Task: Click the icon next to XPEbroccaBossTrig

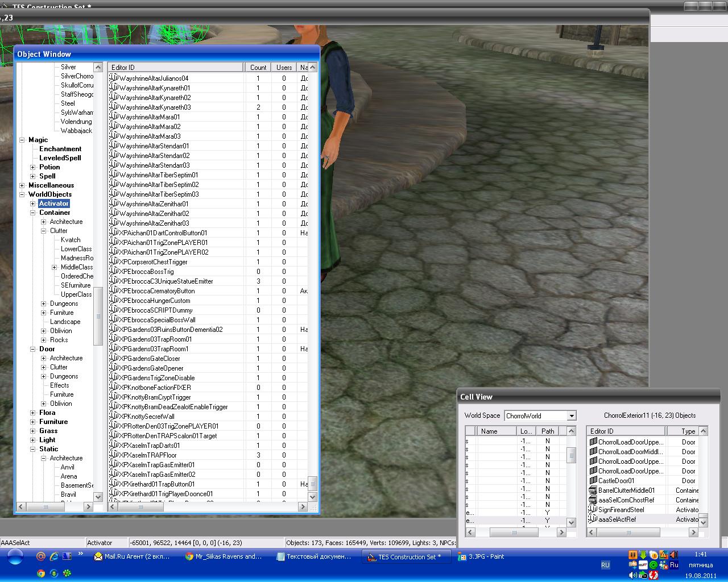Action: click(114, 272)
